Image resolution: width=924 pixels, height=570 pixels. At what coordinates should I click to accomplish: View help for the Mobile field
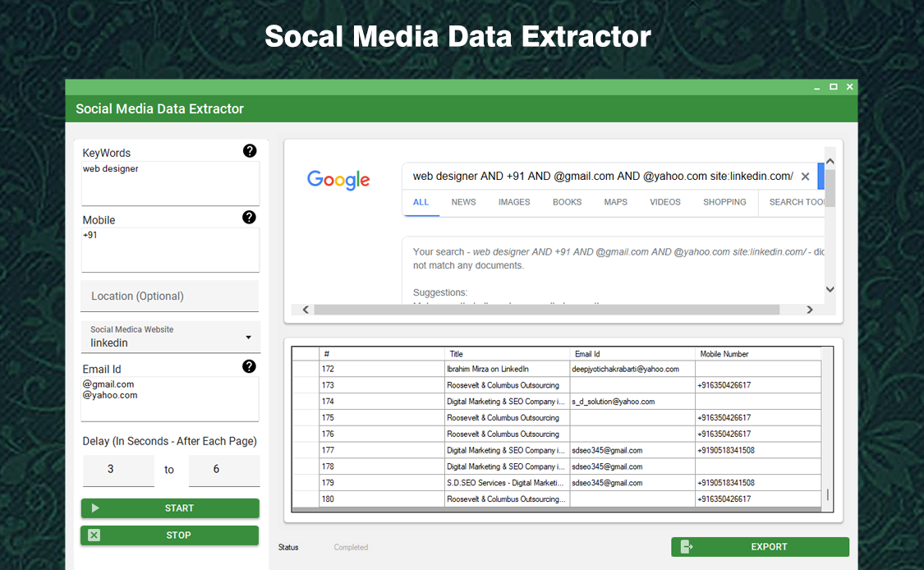250,217
